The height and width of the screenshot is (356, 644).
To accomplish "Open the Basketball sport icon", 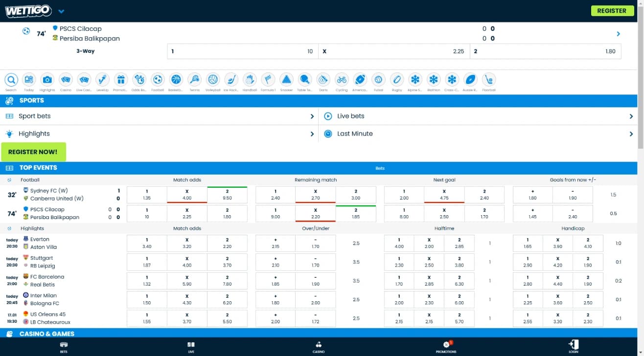I will coord(176,80).
